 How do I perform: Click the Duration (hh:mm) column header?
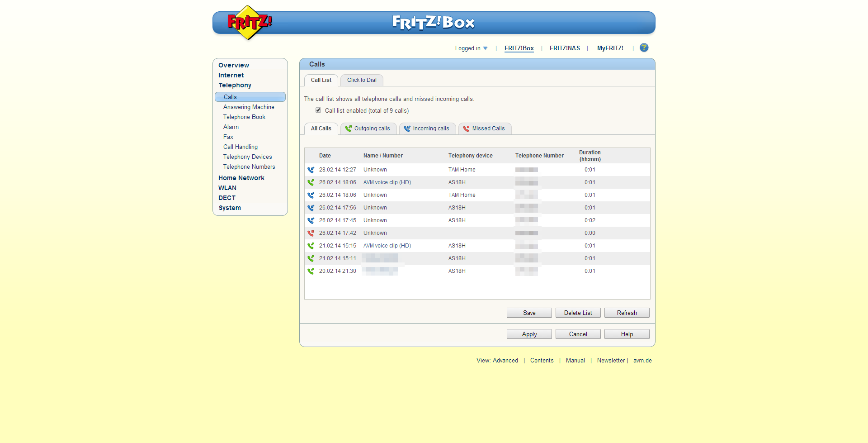[590, 156]
